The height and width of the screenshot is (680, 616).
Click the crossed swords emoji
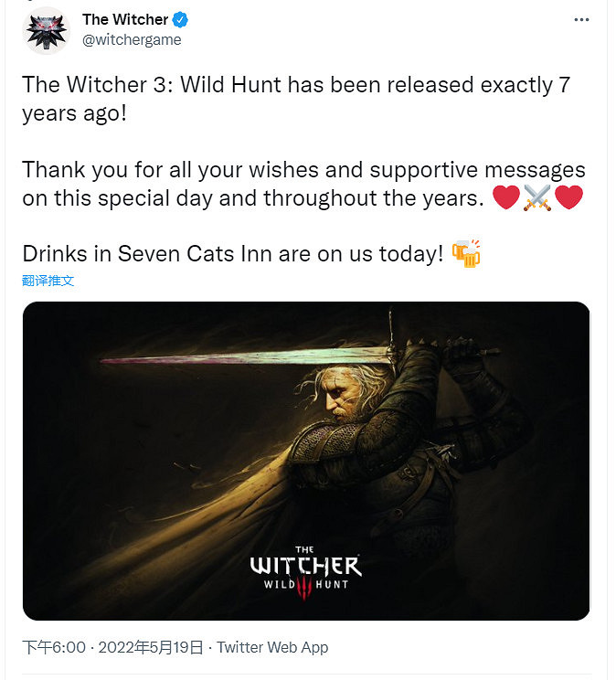point(537,198)
